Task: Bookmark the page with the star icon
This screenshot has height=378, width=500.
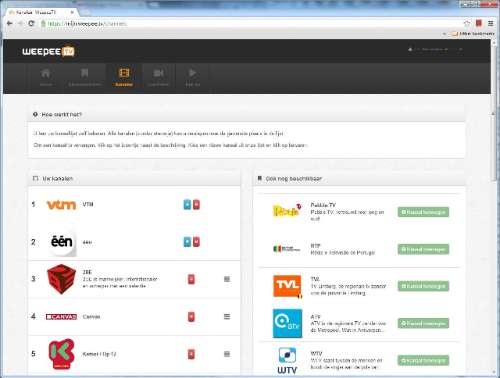Action: 467,23
